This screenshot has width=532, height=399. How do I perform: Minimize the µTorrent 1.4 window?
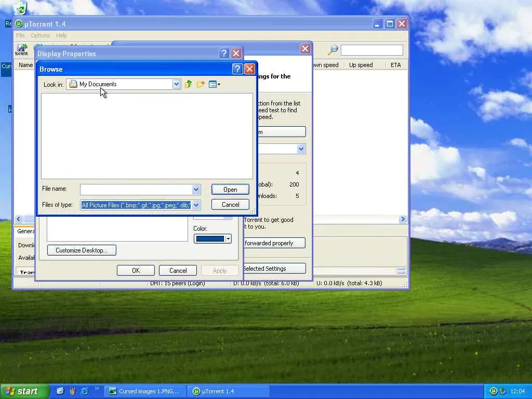click(x=378, y=24)
